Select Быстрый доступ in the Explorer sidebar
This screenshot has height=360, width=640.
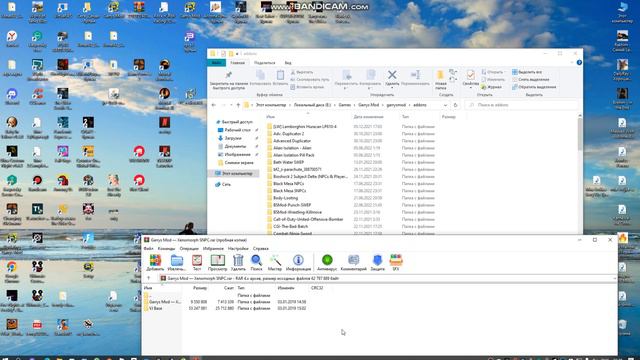(x=234, y=122)
